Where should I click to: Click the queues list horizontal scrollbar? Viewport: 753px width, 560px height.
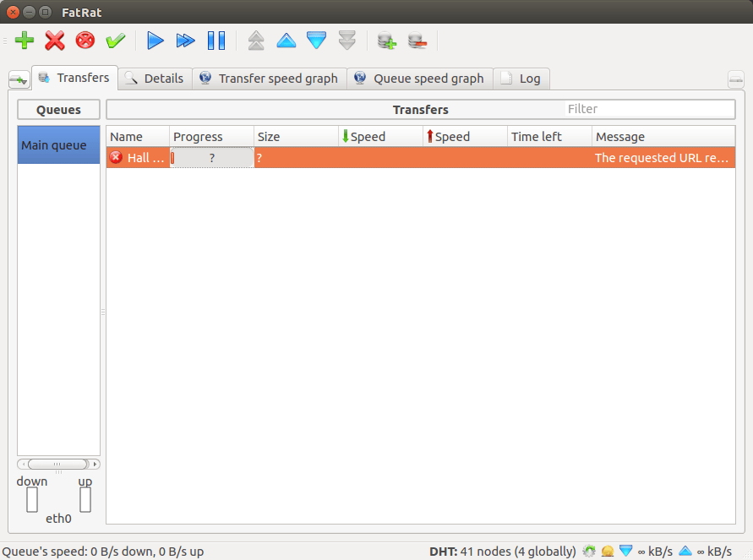58,464
